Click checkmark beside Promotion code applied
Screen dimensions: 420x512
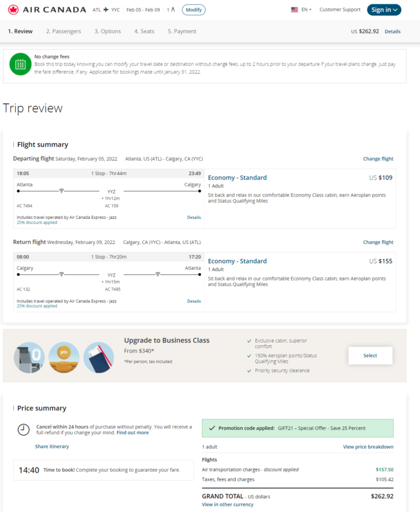(212, 428)
